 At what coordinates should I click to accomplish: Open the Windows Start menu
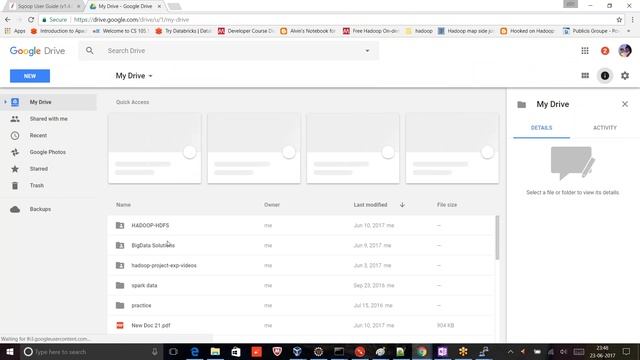(x=10, y=352)
